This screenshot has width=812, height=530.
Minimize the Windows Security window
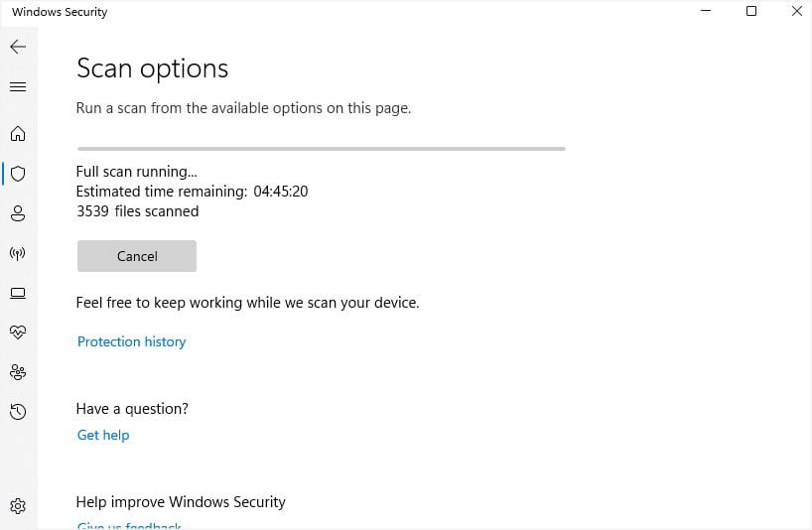tap(706, 12)
